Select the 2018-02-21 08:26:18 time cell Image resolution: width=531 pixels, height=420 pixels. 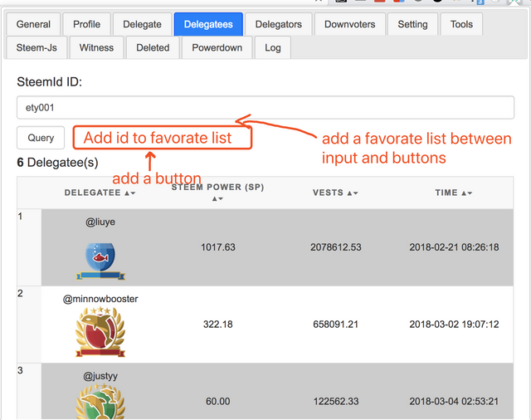pyautogui.click(x=454, y=247)
